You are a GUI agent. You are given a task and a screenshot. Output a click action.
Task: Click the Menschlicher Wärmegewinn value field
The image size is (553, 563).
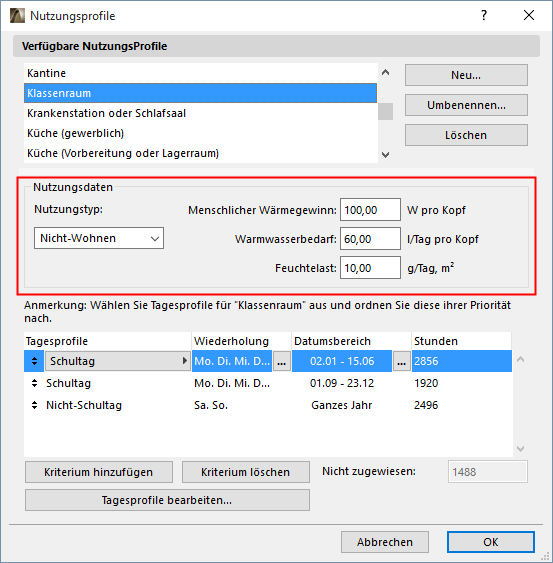point(370,210)
